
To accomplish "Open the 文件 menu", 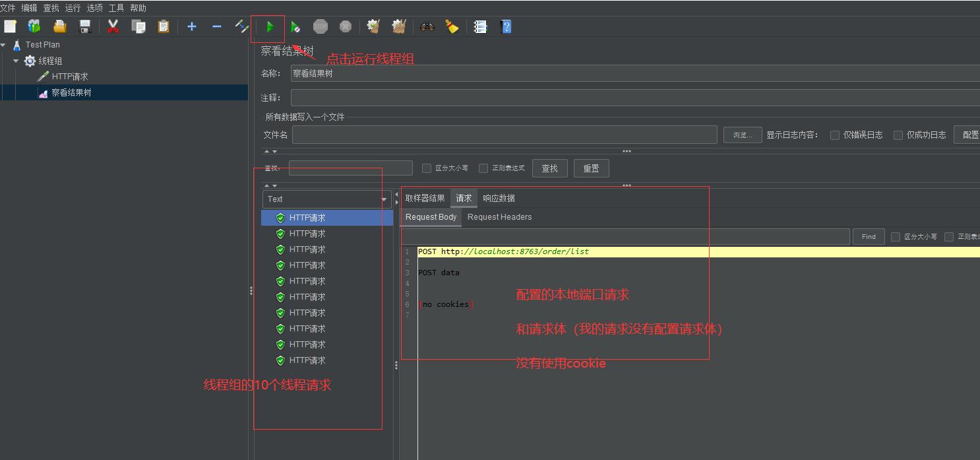I will tap(8, 8).
